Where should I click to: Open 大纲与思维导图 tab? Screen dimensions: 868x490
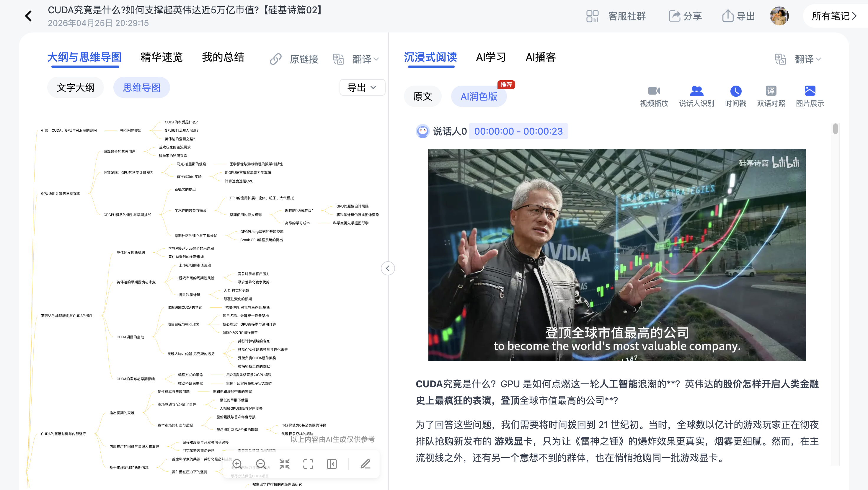point(84,57)
